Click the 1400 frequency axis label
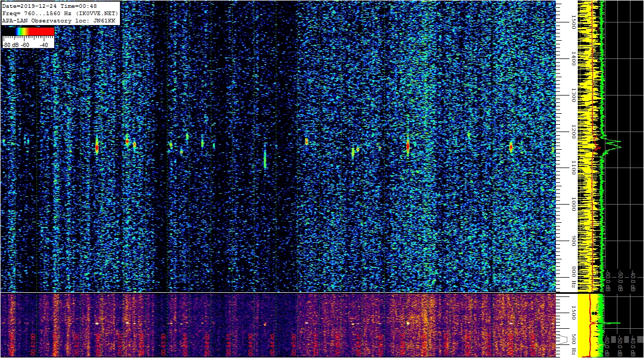644x358 pixels. pos(573,58)
